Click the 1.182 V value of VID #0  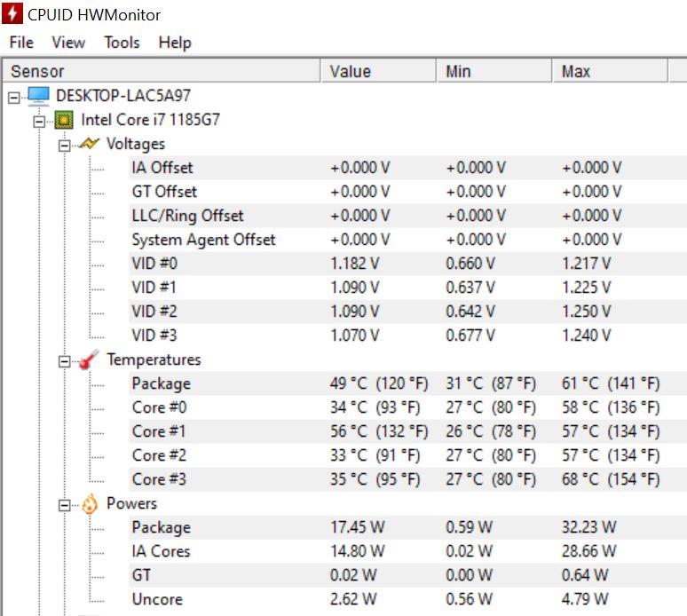355,264
